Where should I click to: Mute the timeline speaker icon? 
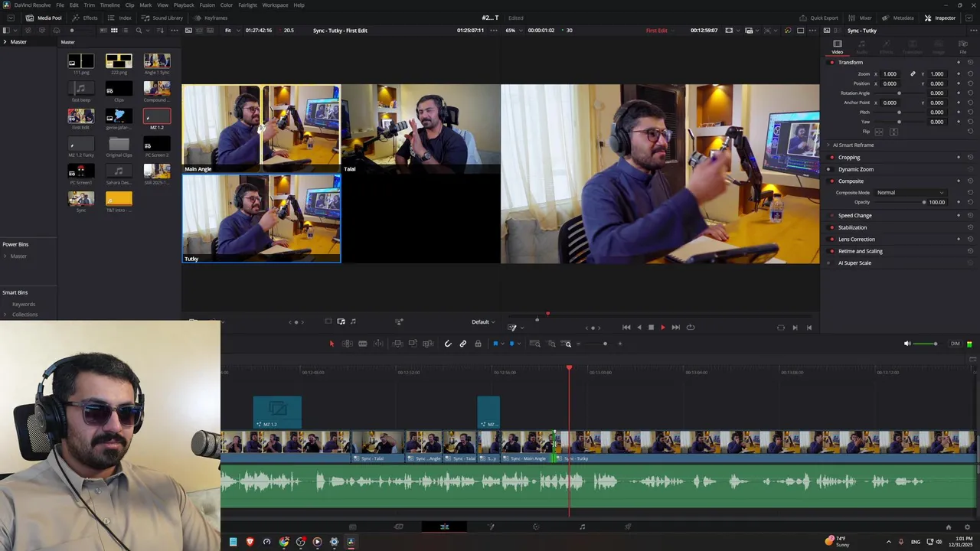click(x=907, y=344)
